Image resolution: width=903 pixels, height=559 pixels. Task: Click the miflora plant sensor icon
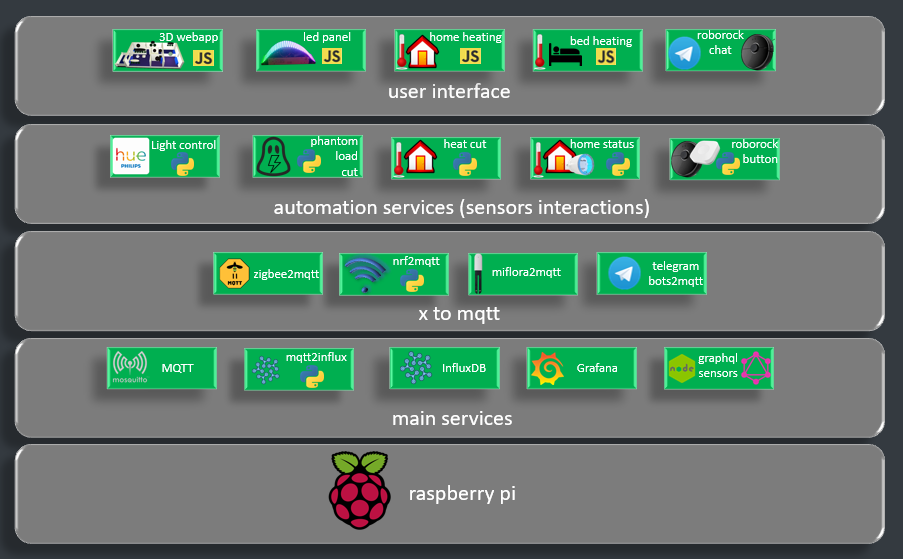click(x=478, y=274)
